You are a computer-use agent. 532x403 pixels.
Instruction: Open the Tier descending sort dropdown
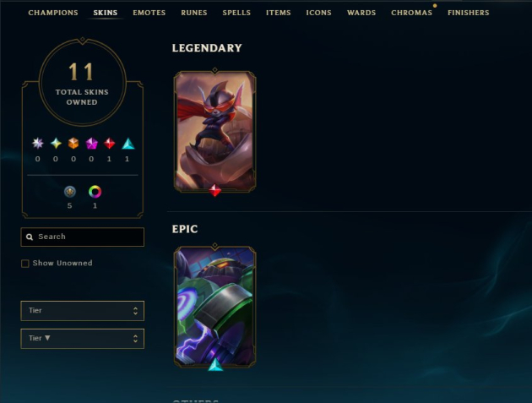tap(83, 339)
